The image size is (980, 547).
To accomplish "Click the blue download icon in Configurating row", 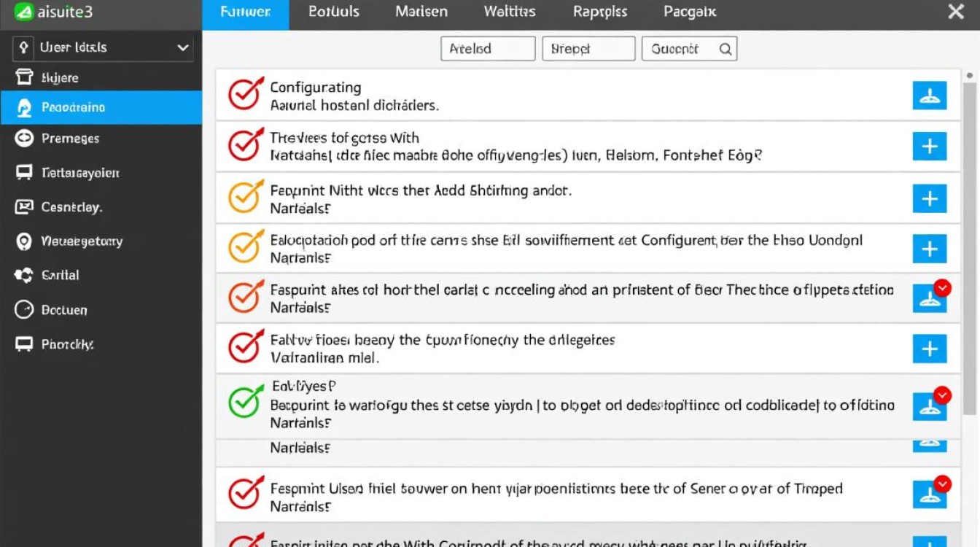I will pos(930,96).
